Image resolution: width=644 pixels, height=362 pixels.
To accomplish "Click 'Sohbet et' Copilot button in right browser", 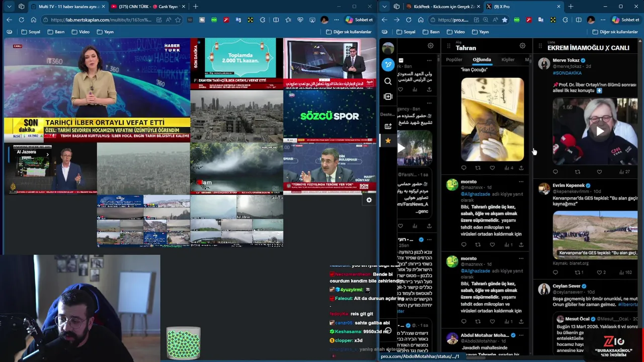I will tap(625, 20).
